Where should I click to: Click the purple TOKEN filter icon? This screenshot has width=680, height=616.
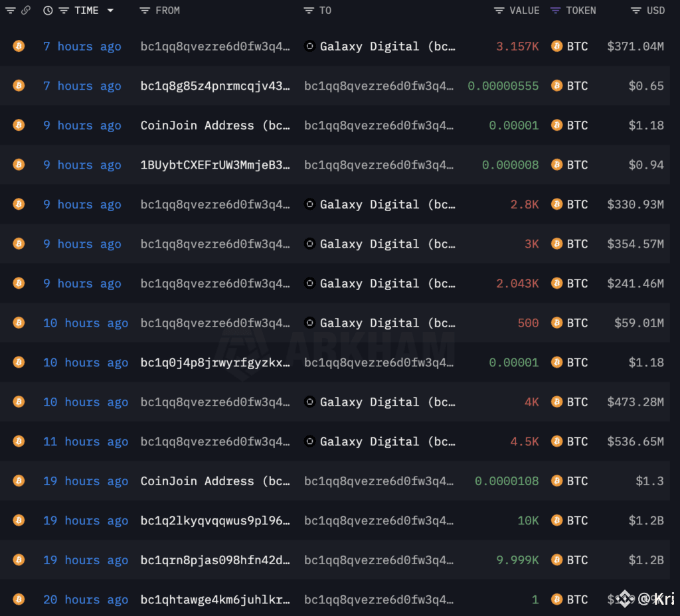click(556, 11)
